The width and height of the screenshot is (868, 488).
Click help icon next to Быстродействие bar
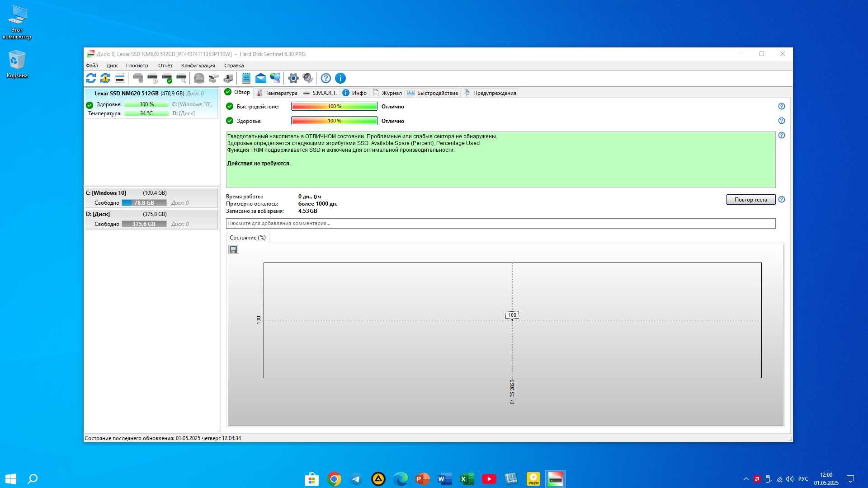pos(782,107)
